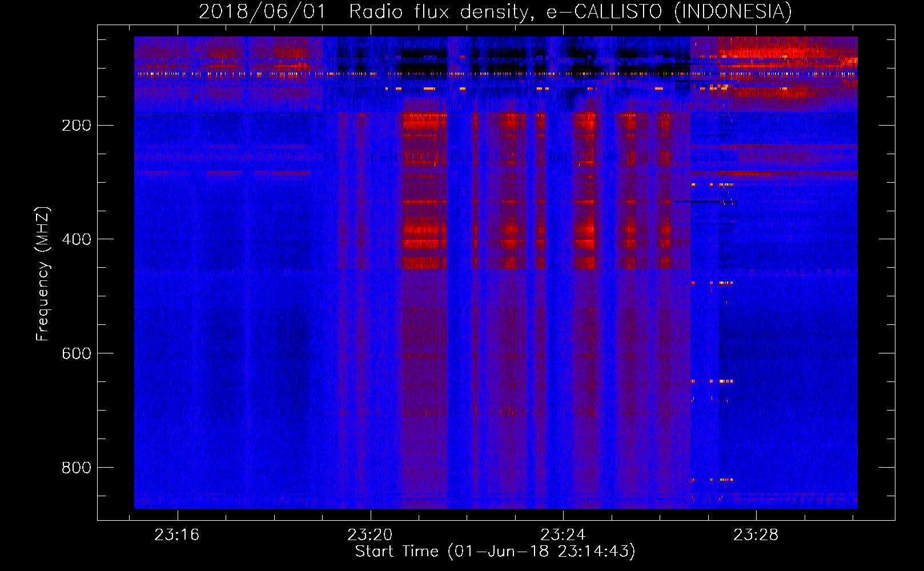924x571 pixels.
Task: Click the 23:24 time tick label
Action: (563, 535)
